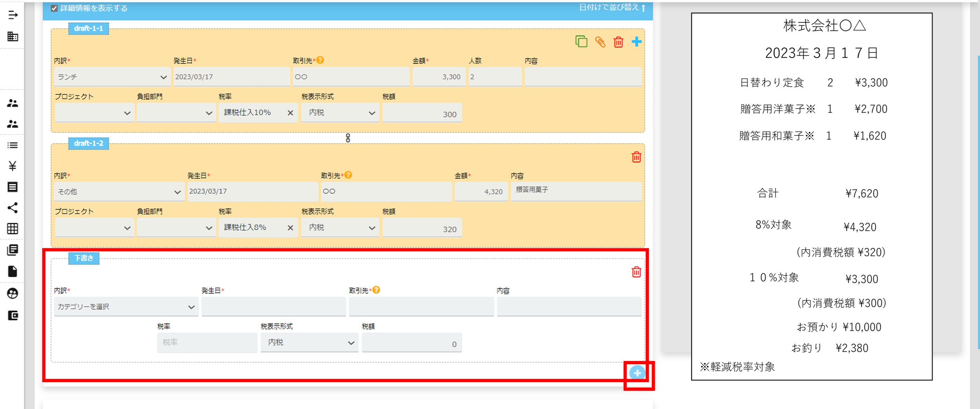Viewport: 980px width, 409px height.
Task: Click the chain link icon between drafts
Action: (x=348, y=138)
